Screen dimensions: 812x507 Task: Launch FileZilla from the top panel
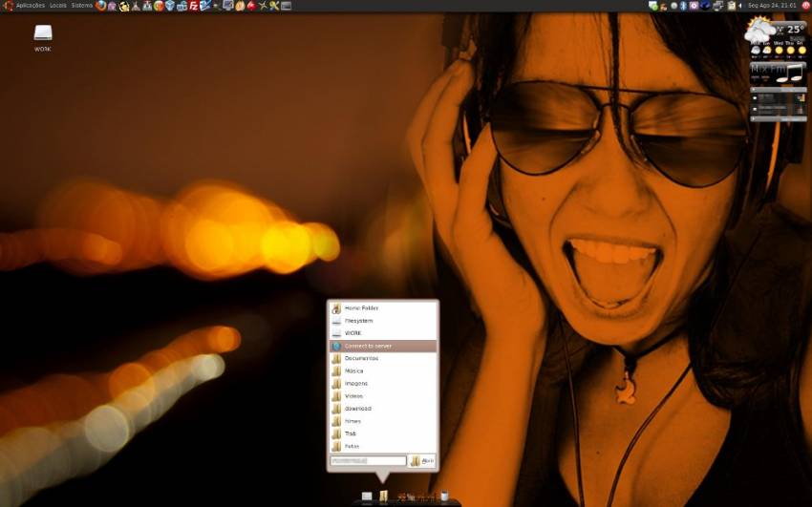[193, 6]
